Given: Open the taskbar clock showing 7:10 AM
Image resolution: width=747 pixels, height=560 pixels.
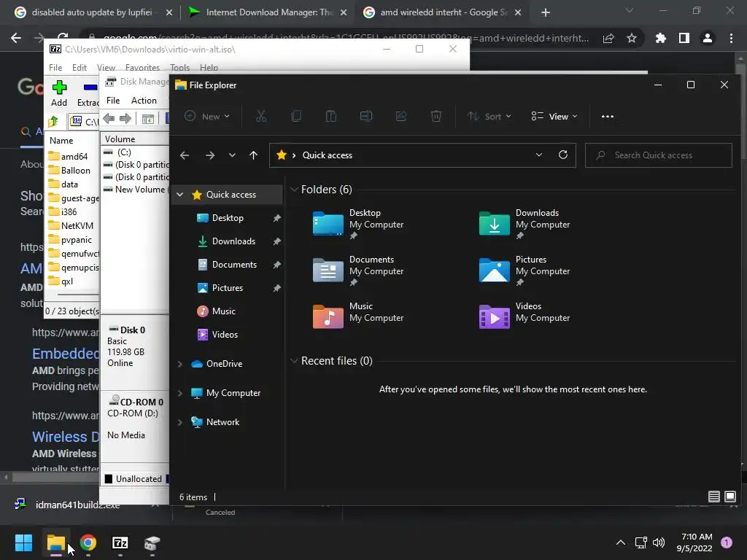Looking at the screenshot, I should 694,542.
